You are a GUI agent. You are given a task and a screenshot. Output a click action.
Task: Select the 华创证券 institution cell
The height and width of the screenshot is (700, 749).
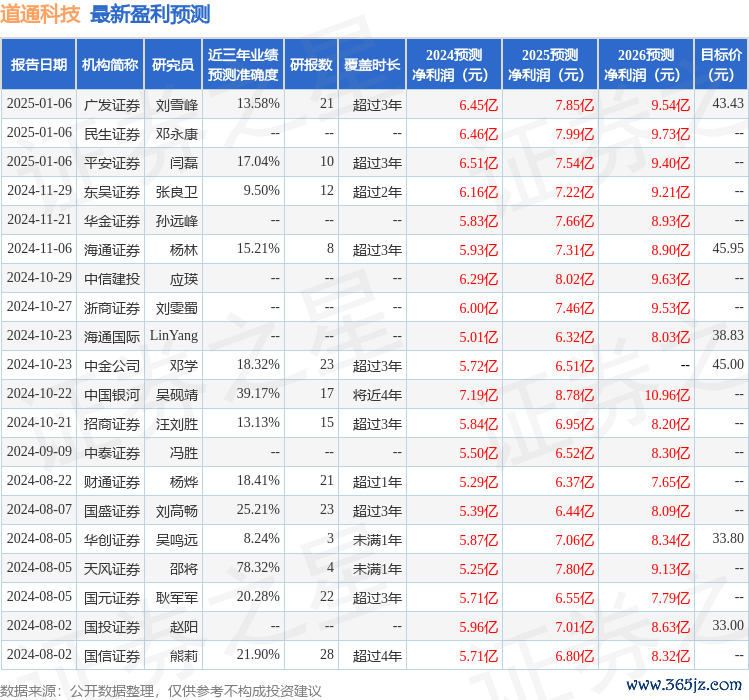112,540
